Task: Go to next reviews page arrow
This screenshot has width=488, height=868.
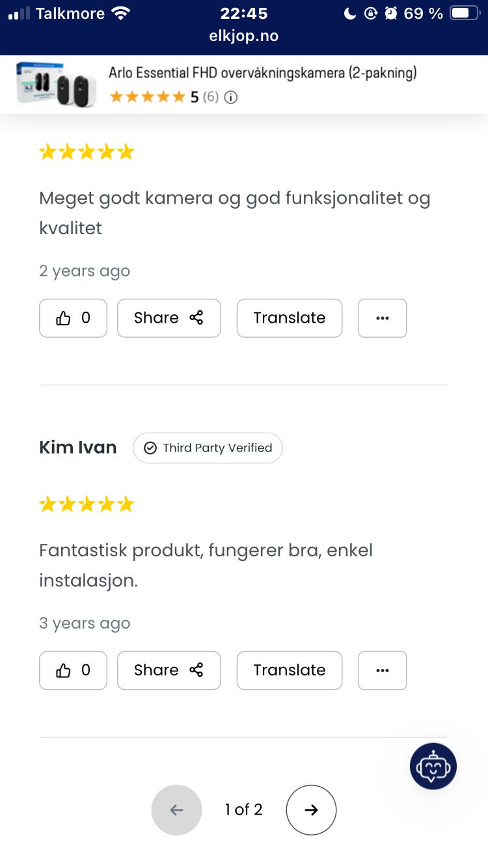Action: click(311, 810)
